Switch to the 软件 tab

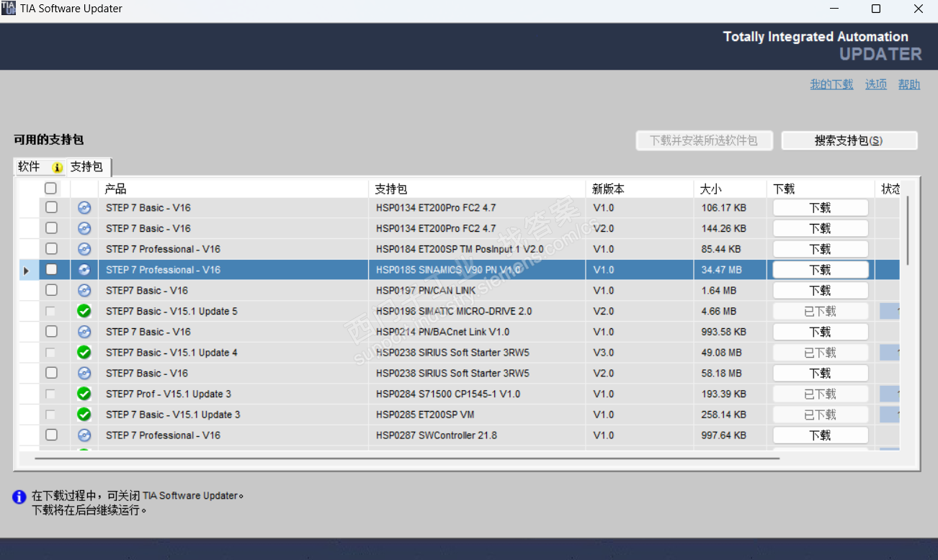pyautogui.click(x=40, y=167)
